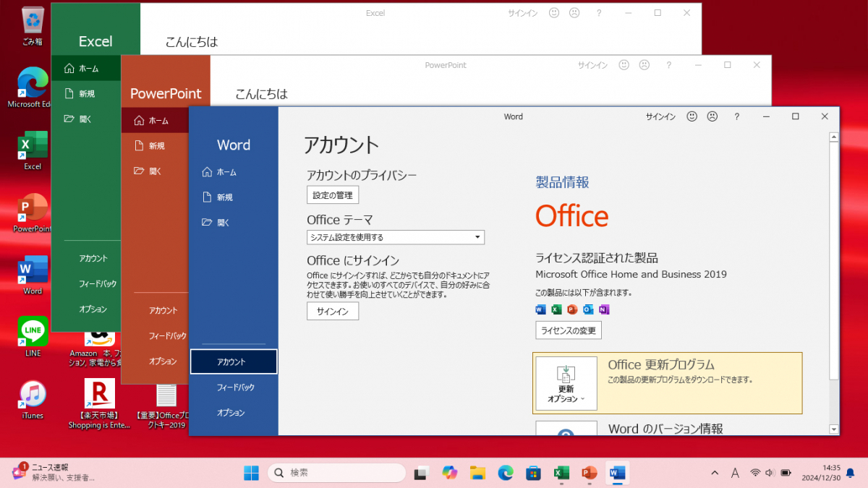
Task: Select New in the PowerPoint sidebar
Action: [x=154, y=146]
